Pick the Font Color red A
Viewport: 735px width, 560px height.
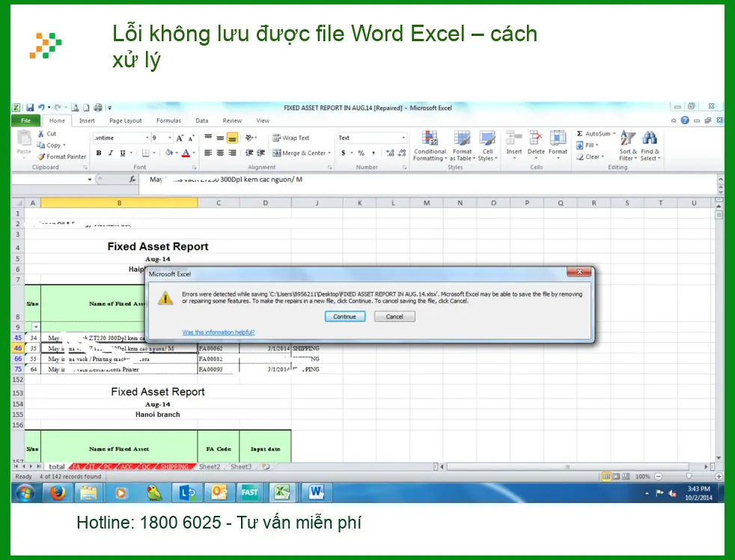coord(186,153)
